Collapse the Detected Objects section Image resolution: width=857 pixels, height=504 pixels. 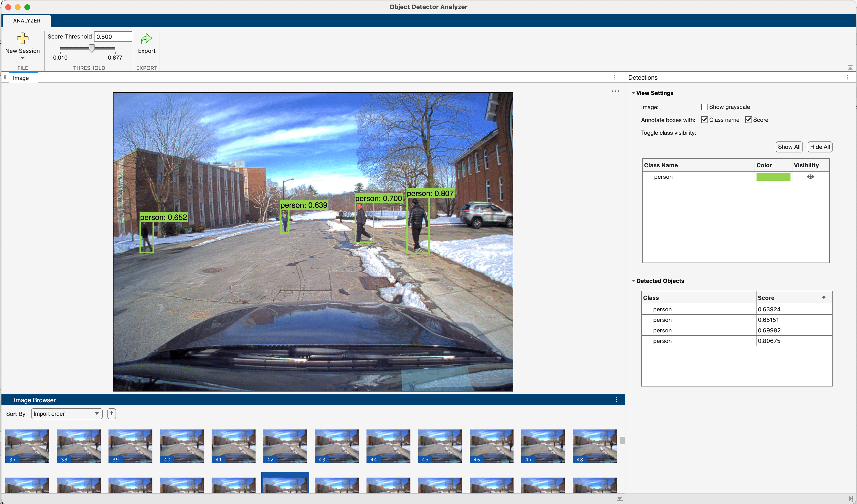[x=633, y=280]
